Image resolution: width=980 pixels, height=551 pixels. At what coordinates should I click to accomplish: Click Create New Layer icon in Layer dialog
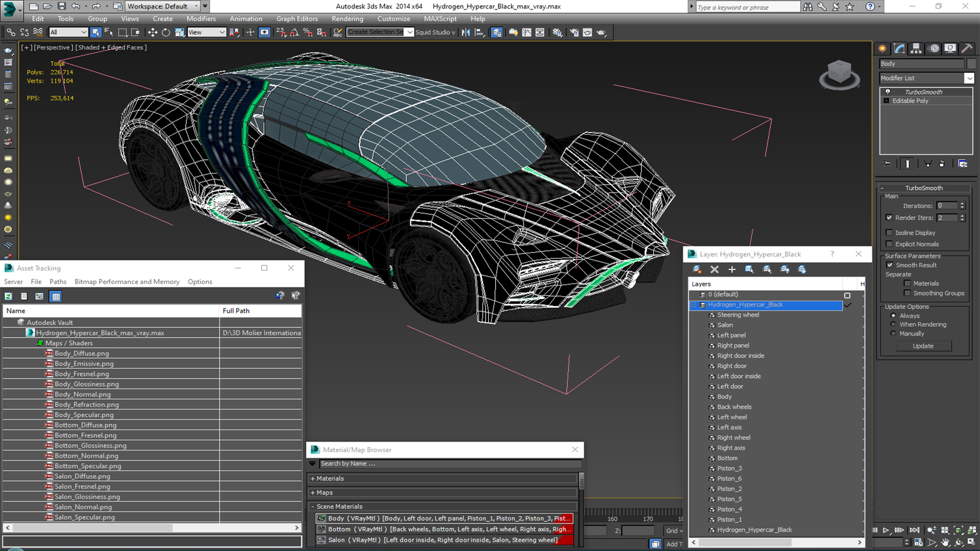pyautogui.click(x=697, y=269)
